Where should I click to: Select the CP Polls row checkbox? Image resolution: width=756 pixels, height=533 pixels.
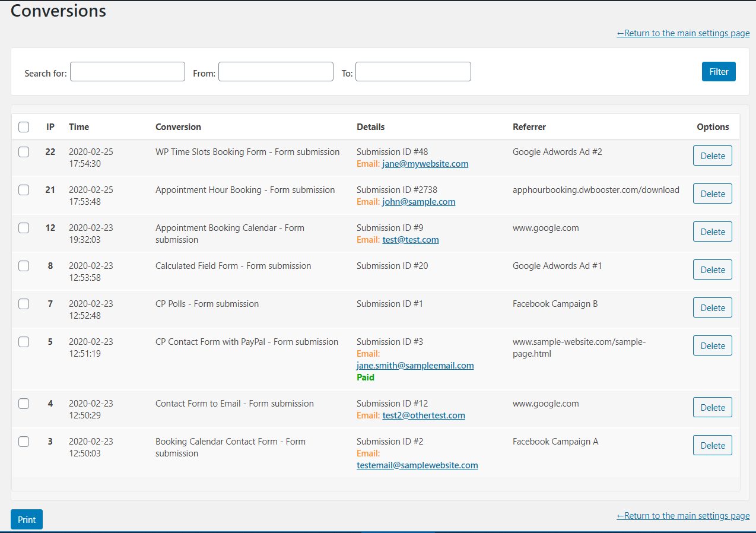[x=24, y=304]
